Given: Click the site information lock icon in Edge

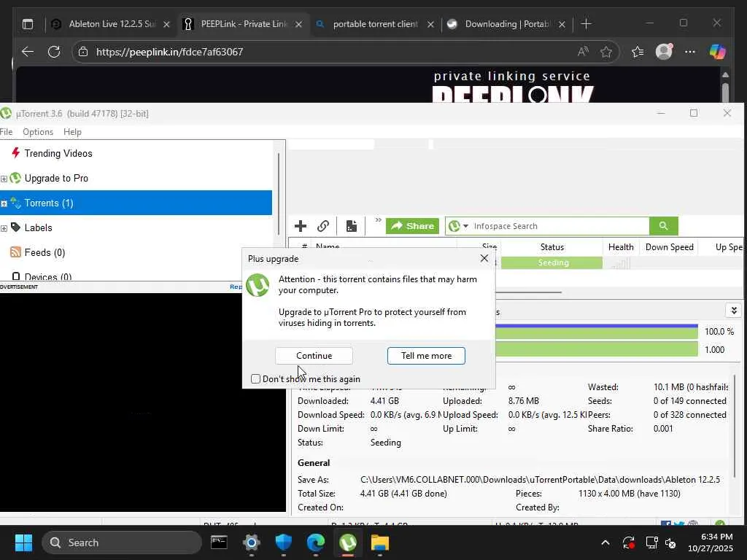Looking at the screenshot, I should coord(83,52).
